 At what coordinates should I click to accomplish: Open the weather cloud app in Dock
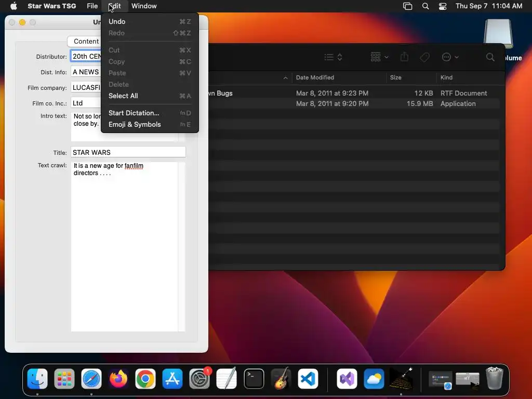(374, 379)
